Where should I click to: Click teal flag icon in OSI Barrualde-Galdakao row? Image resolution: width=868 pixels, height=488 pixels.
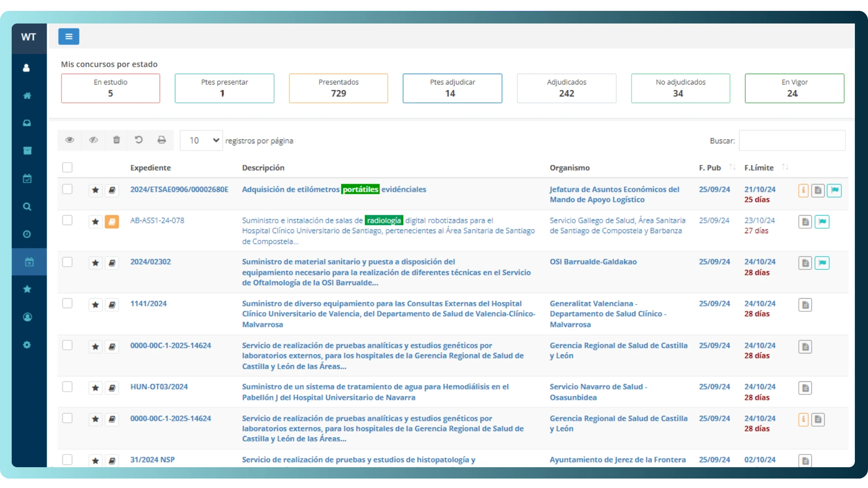[822, 263]
